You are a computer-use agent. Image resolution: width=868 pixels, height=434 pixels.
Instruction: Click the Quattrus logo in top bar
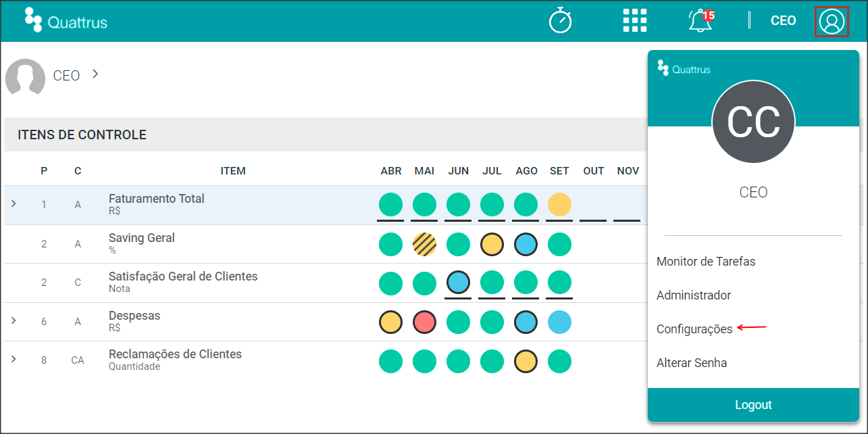click(x=66, y=20)
